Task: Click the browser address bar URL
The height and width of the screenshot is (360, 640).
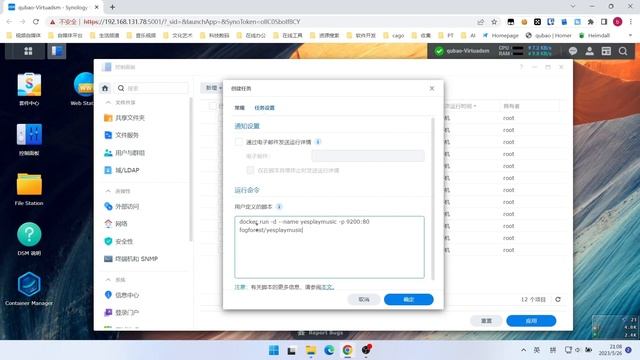Action: pyautogui.click(x=192, y=22)
